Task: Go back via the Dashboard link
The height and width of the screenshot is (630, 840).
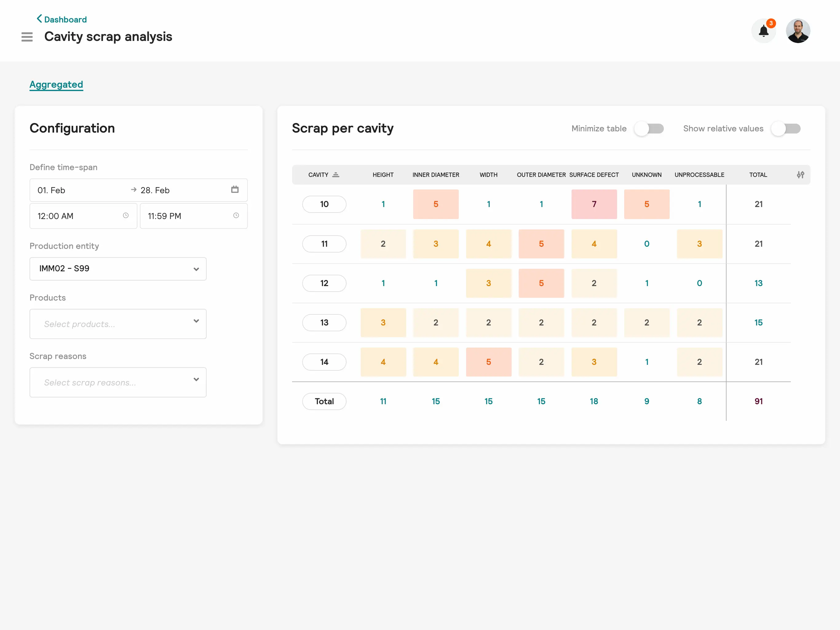Action: (x=61, y=19)
